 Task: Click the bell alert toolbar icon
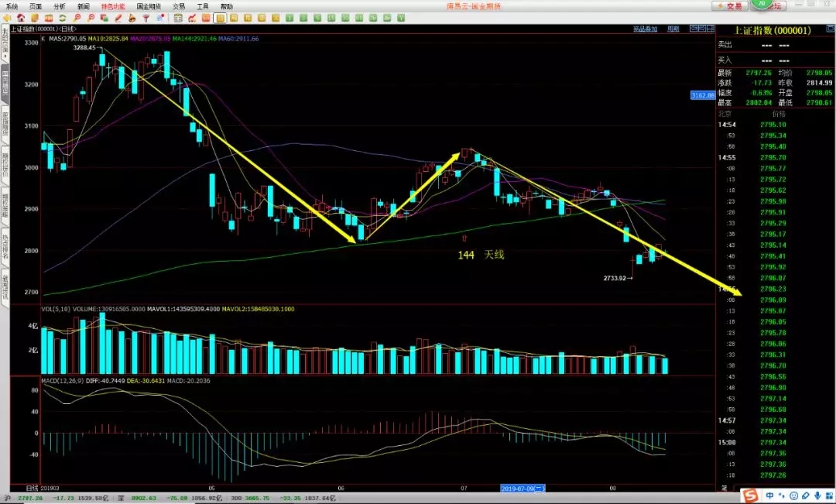click(132, 18)
